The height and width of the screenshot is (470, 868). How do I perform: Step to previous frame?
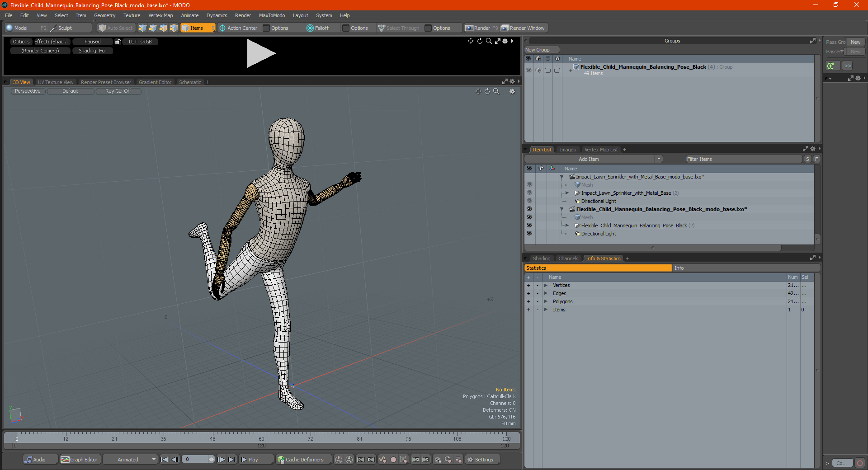tap(175, 460)
